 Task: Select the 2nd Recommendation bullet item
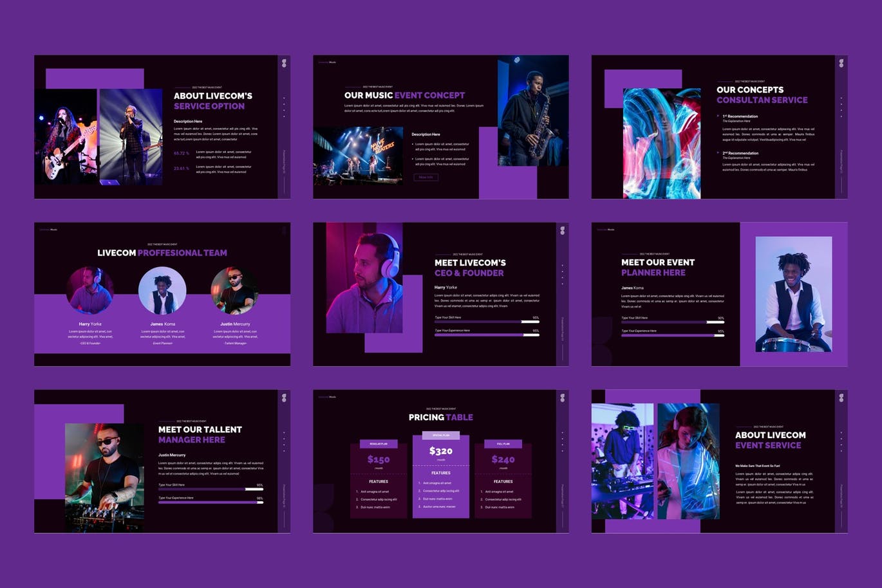(x=740, y=153)
